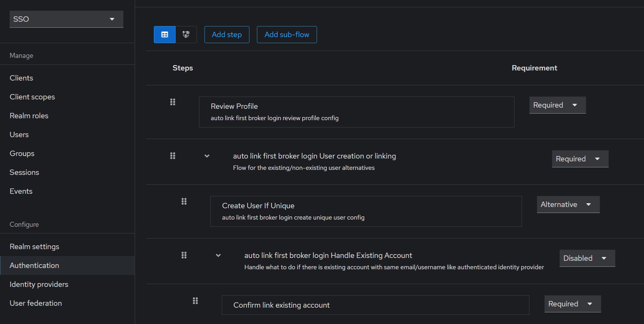This screenshot has height=324, width=644.
Task: Open Requirement dropdown for Confirm link existing account
Action: pyautogui.click(x=572, y=304)
